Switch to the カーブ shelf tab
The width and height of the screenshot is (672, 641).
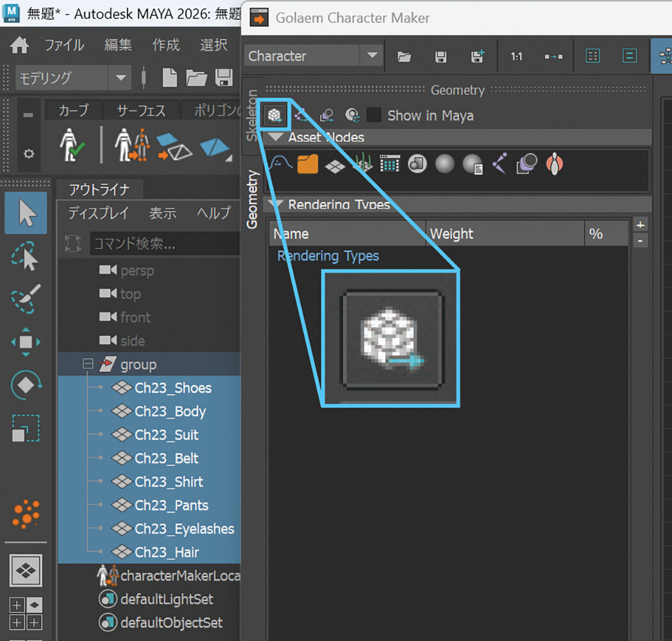pyautogui.click(x=74, y=110)
